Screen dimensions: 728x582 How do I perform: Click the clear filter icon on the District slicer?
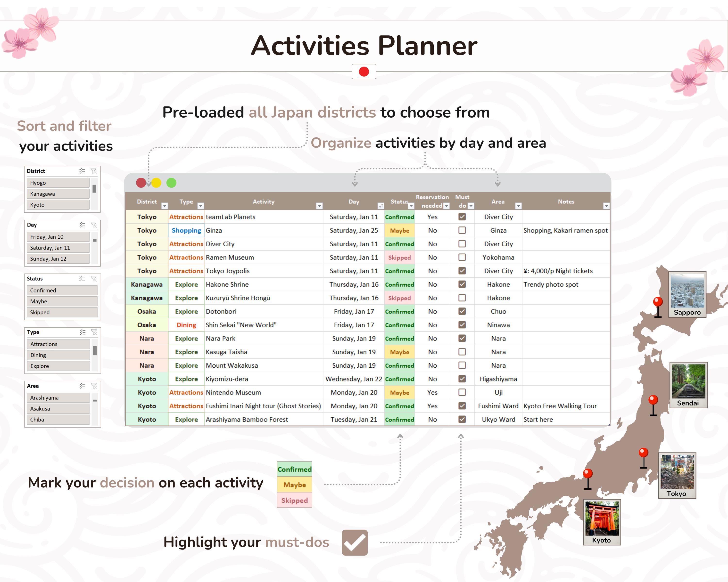pyautogui.click(x=94, y=171)
